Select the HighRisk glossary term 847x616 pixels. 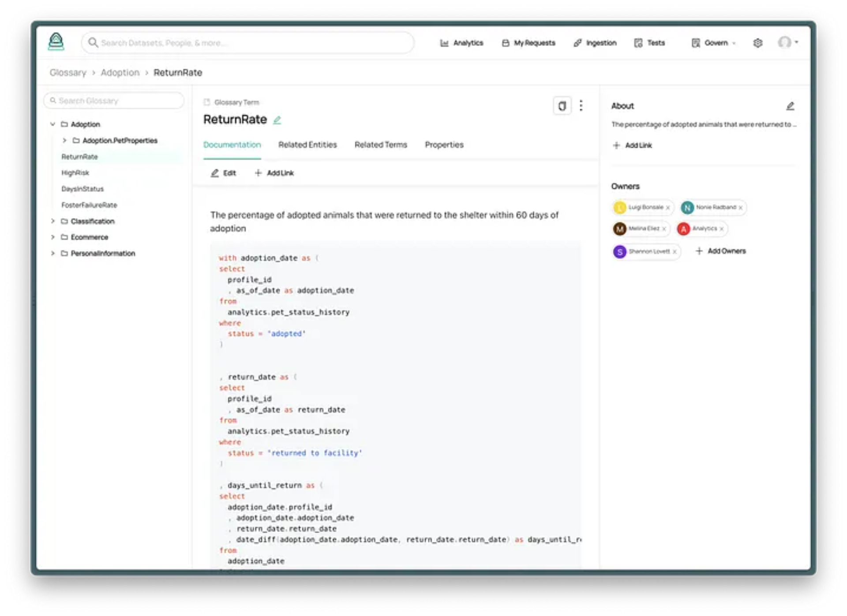click(75, 172)
